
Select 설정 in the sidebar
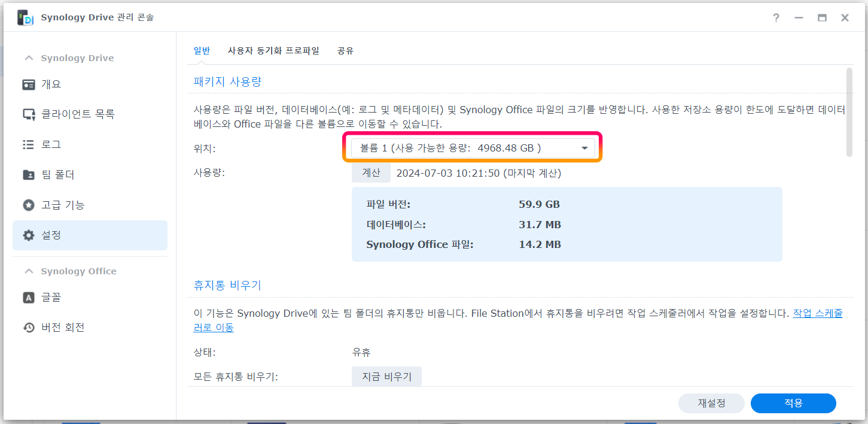[90, 235]
